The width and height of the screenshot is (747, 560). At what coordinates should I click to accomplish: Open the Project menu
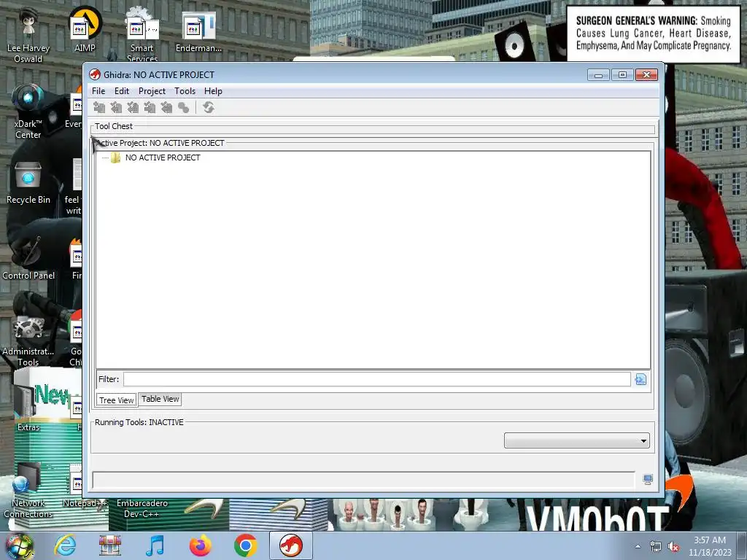[152, 91]
